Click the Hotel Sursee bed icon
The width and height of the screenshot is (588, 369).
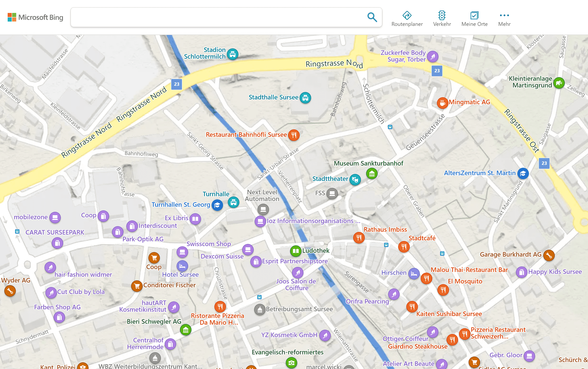click(x=182, y=266)
